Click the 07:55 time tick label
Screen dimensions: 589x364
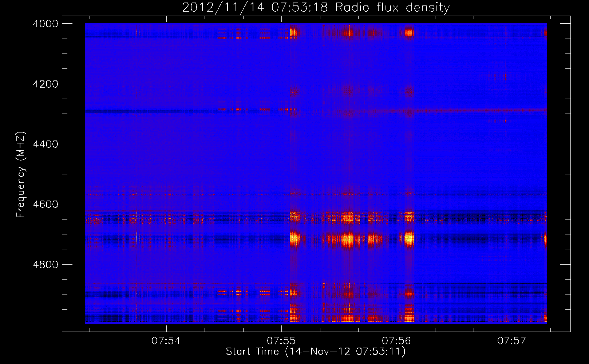point(281,341)
